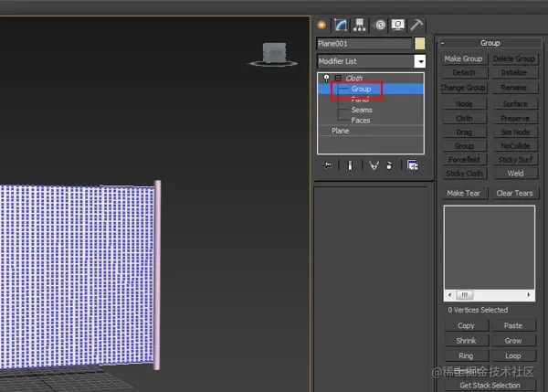Click Get Stack Selection button
548x392 pixels.
pyautogui.click(x=490, y=386)
